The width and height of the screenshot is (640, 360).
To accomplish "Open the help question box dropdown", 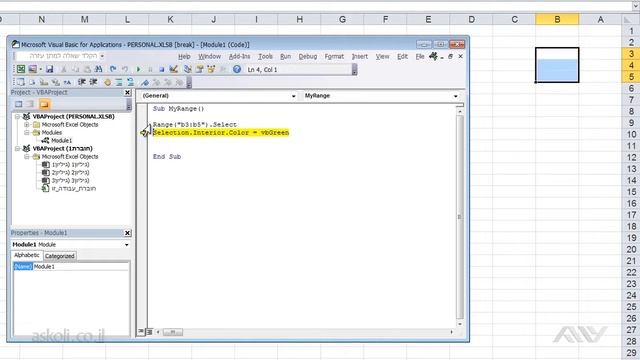I will click(102, 56).
